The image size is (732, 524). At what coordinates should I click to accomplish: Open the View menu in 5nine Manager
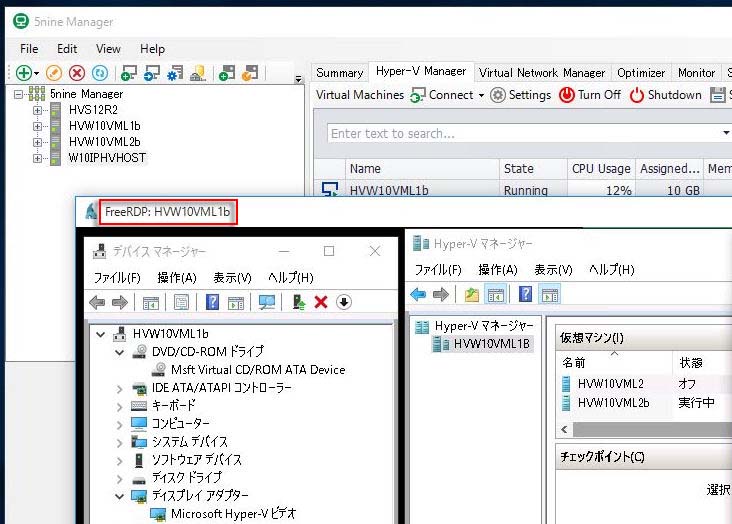pyautogui.click(x=108, y=49)
